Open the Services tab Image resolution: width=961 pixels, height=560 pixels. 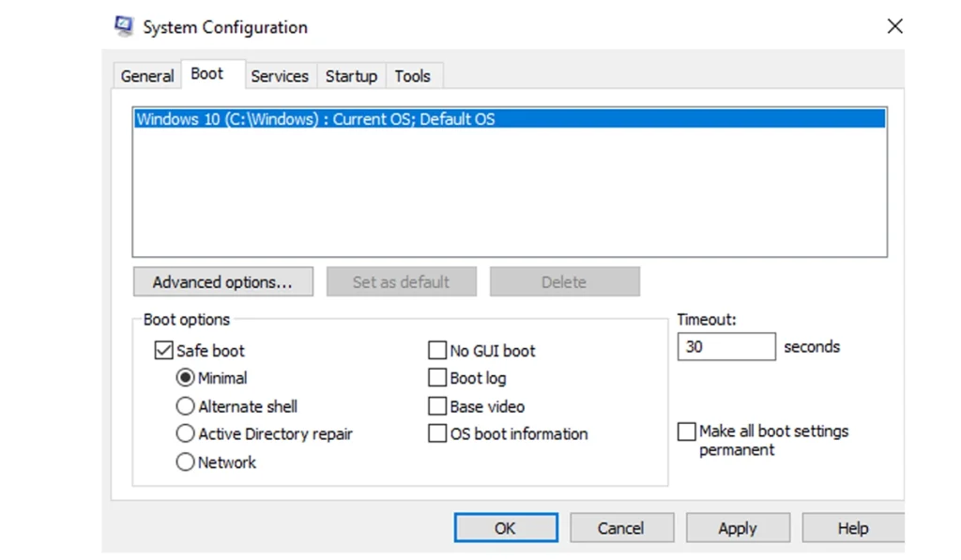click(279, 76)
